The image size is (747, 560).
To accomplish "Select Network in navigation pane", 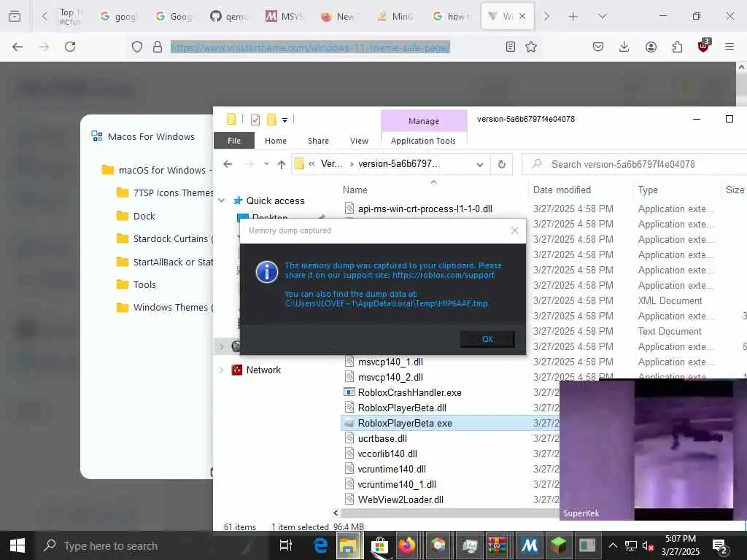I will pyautogui.click(x=263, y=370).
